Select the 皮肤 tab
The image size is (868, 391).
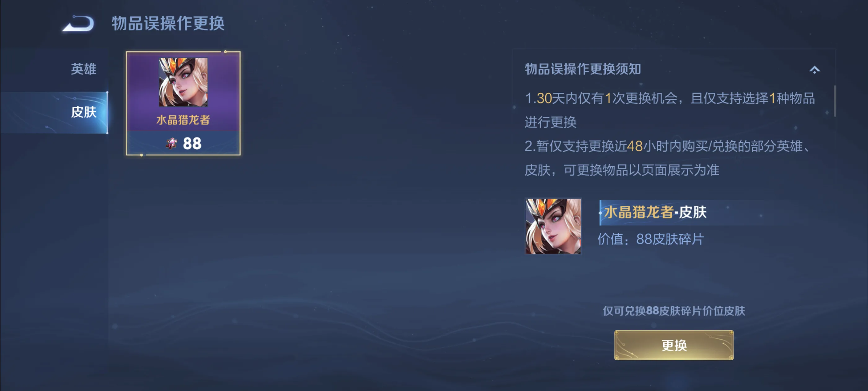point(54,112)
